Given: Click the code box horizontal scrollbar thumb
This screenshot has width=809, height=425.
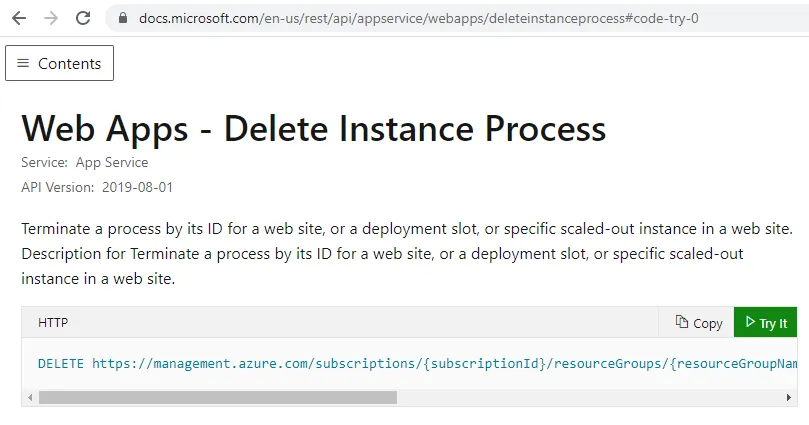Looking at the screenshot, I should (218, 398).
